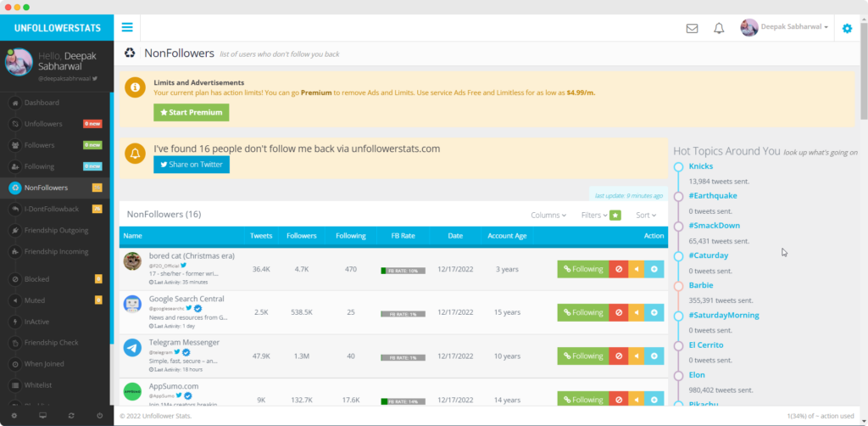
Task: Click the sidebar bottom settings gear icon
Action: 14,416
